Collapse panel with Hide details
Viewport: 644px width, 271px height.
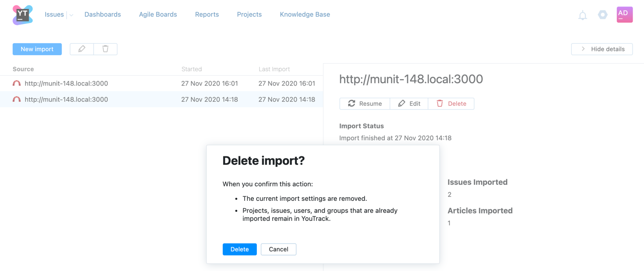602,49
